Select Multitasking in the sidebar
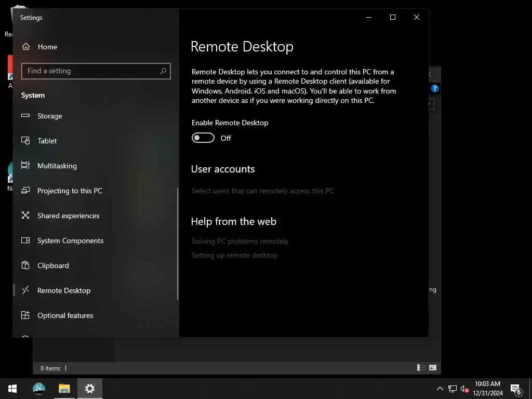 [x=95, y=166]
